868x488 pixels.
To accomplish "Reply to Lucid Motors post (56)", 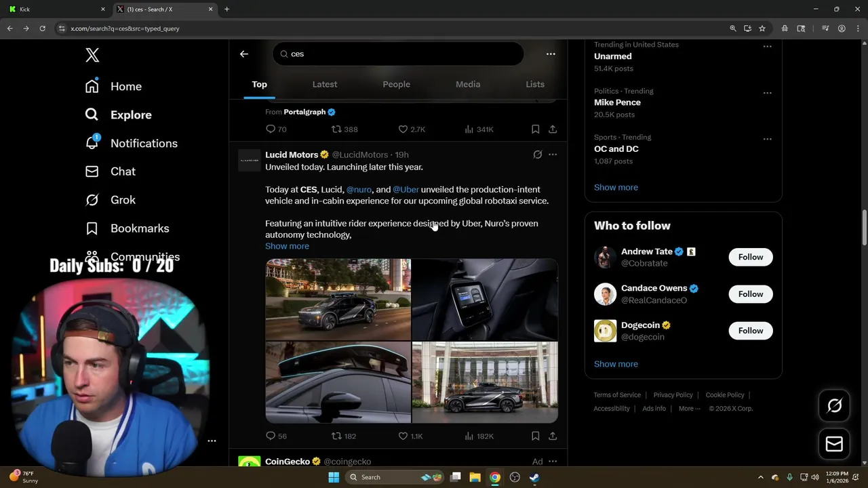I will pyautogui.click(x=276, y=436).
